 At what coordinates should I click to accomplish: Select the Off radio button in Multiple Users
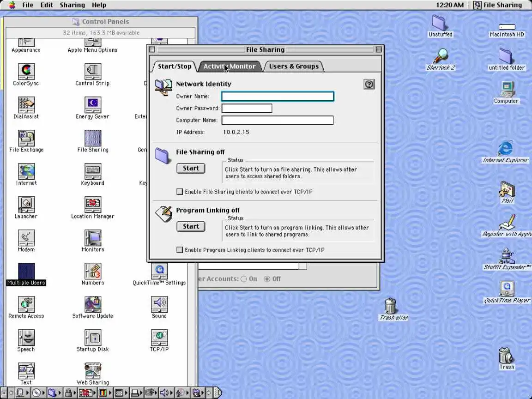tap(267, 279)
